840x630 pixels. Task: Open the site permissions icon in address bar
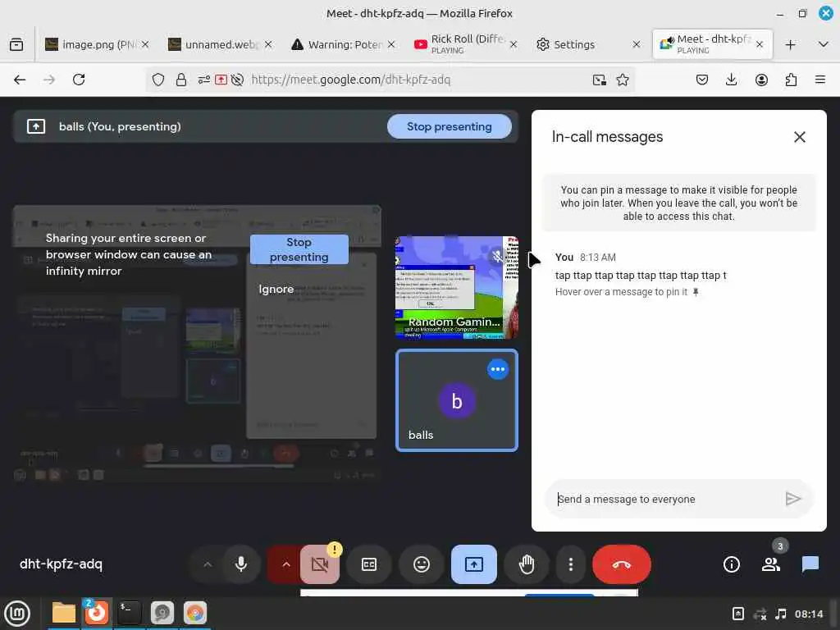[203, 80]
